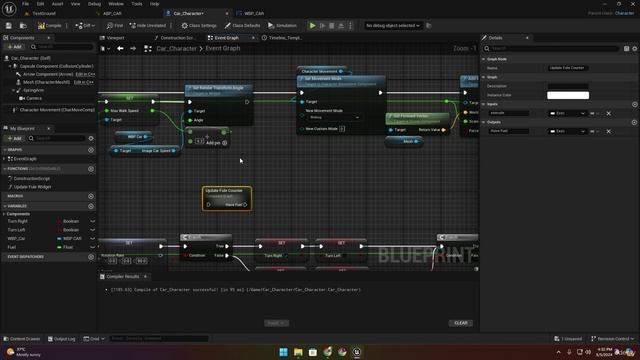The image size is (640, 360).
Task: Click Add button in My Blueprint panel
Action: pyautogui.click(x=14, y=138)
